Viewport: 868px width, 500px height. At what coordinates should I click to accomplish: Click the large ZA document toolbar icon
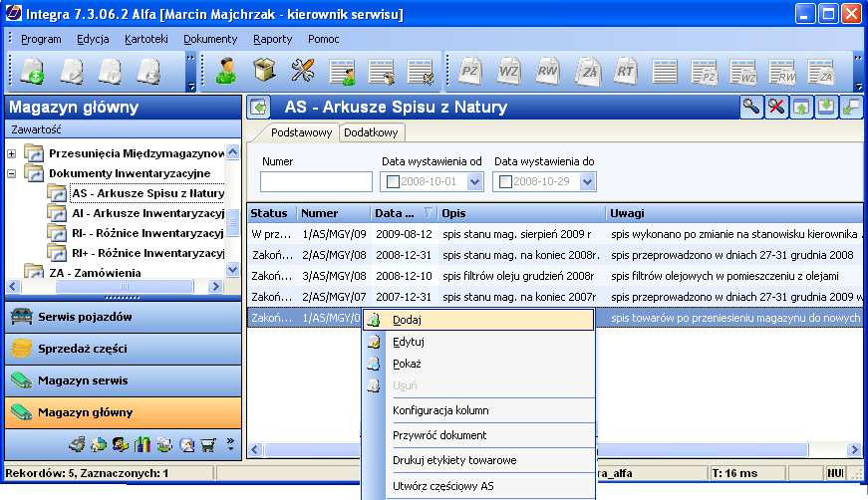(588, 72)
